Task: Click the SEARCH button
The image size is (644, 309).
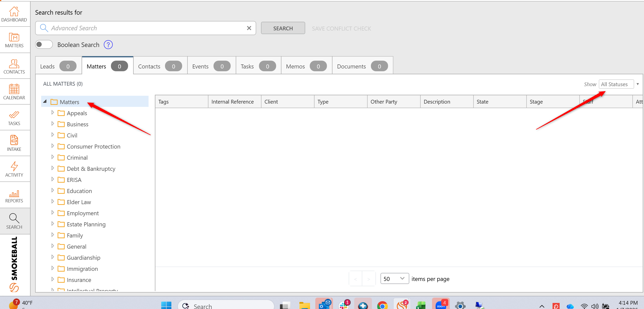Action: (x=283, y=28)
